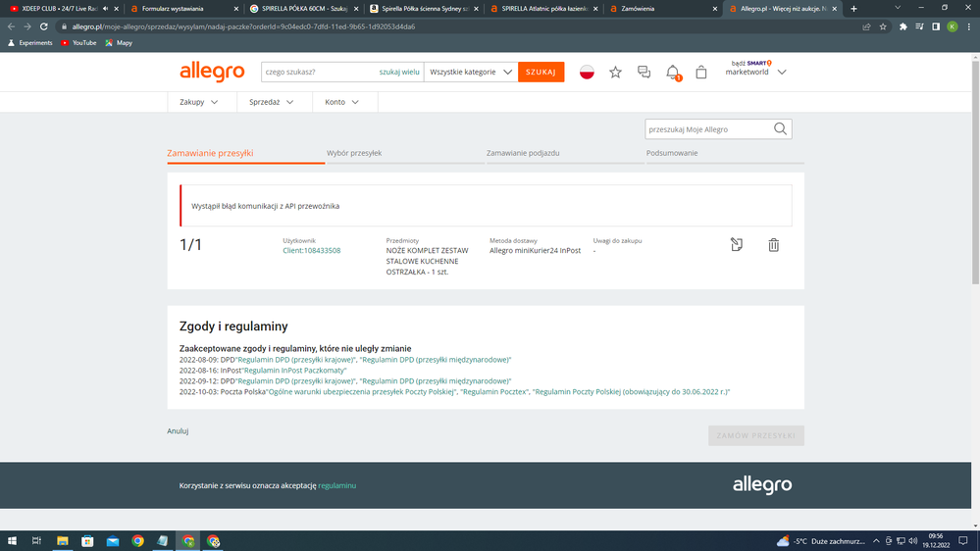
Task: Open Client:108433508 user link
Action: [311, 251]
